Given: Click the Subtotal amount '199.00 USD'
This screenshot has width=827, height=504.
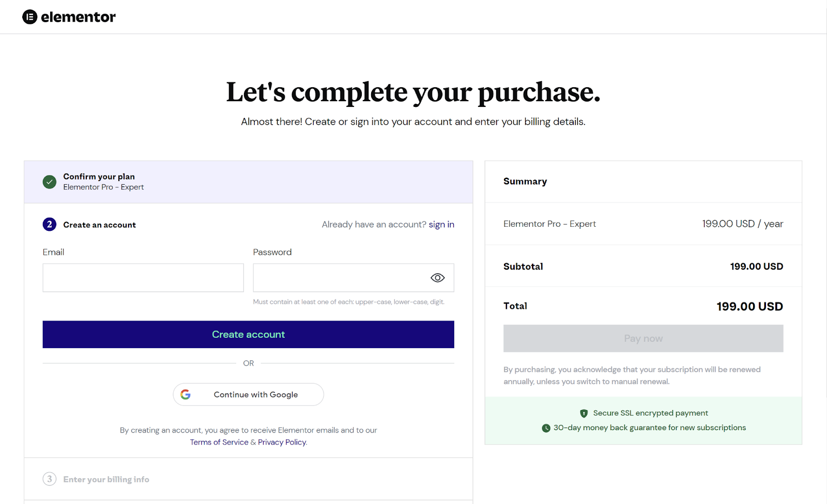Looking at the screenshot, I should [756, 266].
